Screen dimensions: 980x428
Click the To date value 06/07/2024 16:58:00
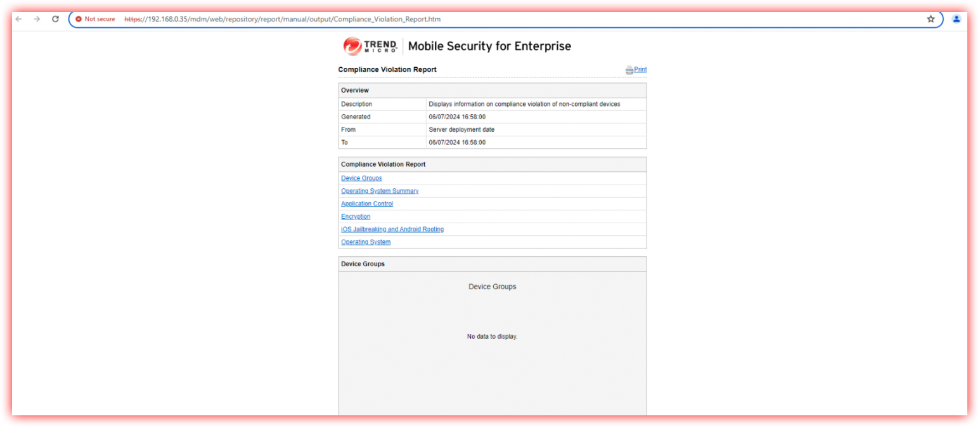(x=457, y=142)
